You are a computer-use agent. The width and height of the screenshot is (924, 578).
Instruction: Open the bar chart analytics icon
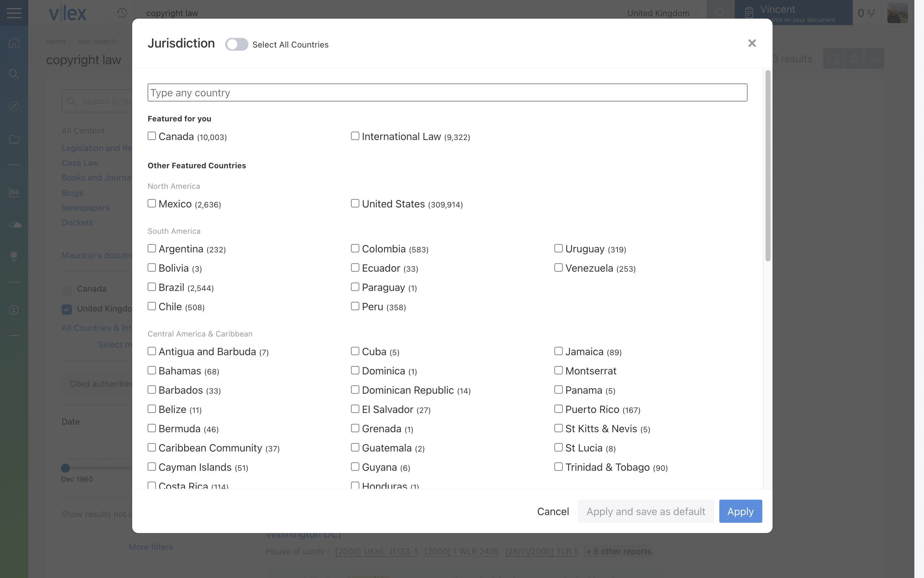tap(14, 192)
